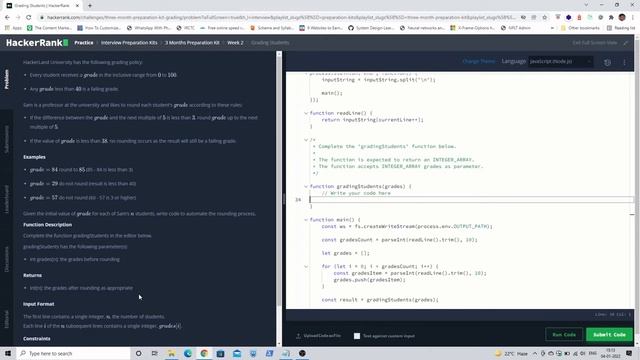Screen dimensions: 640x360
Task: Click the HackerRank logo
Action: point(37,42)
